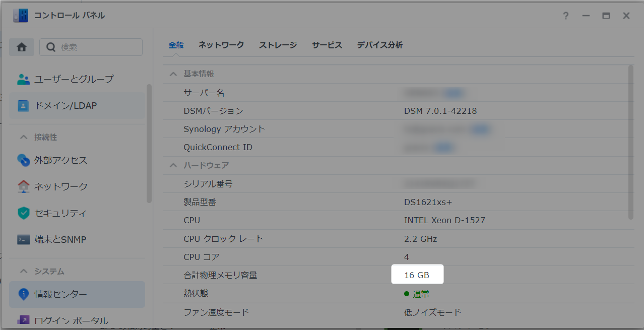The image size is (644, 330).
Task: Click the シリアル番号 row label
Action: [208, 184]
